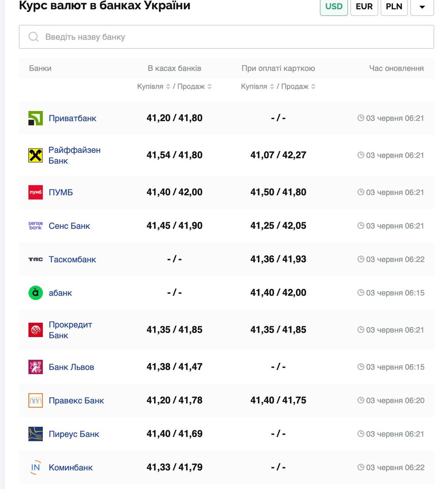Open the Коминбанк bank link
Screen dimensions: 448x489
(x=71, y=468)
